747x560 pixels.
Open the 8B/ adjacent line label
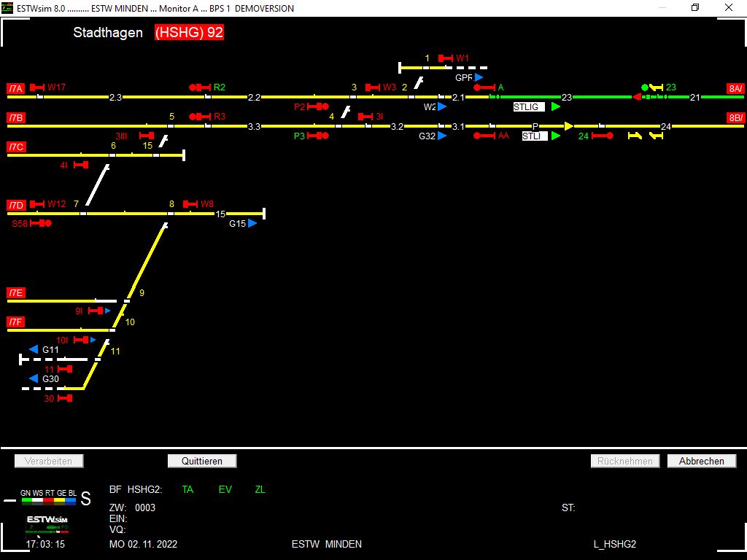click(735, 117)
